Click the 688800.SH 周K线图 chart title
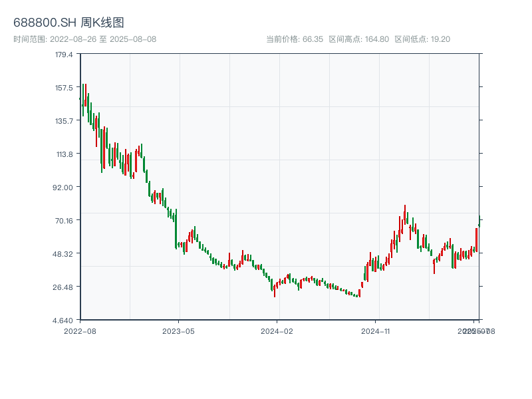532x399 pixels. click(x=68, y=23)
